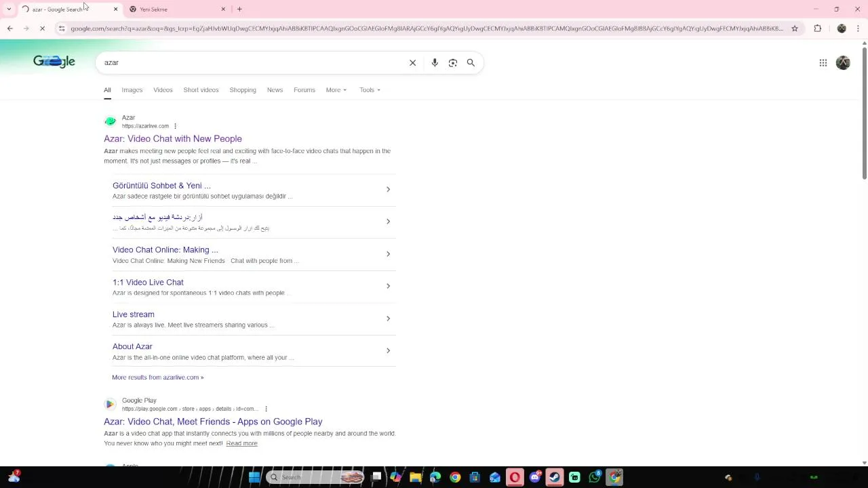Expand chevron beside the Arabic sitelink
This screenshot has width=868, height=488.
tap(388, 222)
